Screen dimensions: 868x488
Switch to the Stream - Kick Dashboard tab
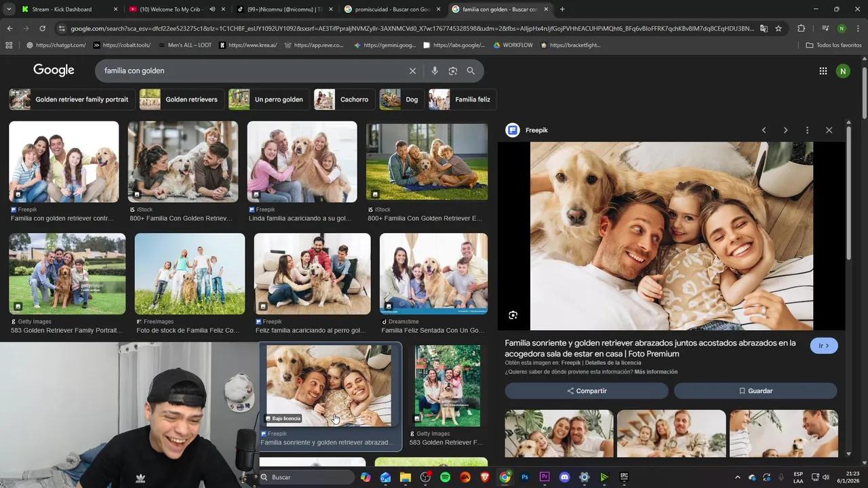(70, 9)
